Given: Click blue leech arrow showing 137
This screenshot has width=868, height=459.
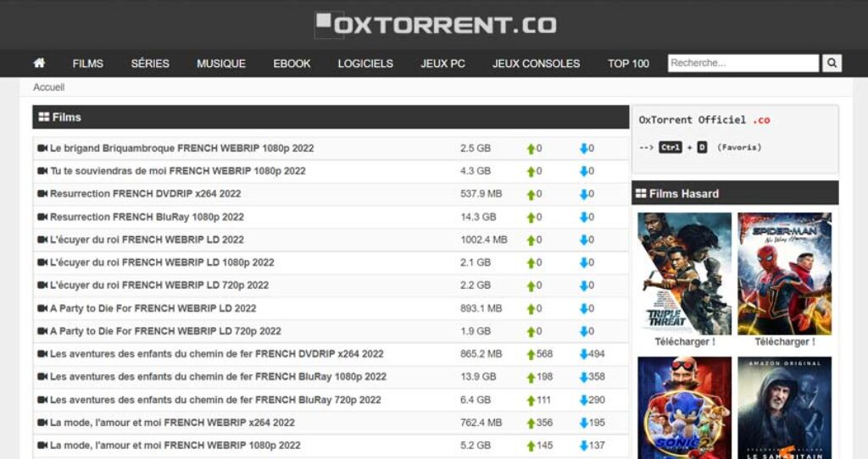Looking at the screenshot, I should (x=583, y=445).
